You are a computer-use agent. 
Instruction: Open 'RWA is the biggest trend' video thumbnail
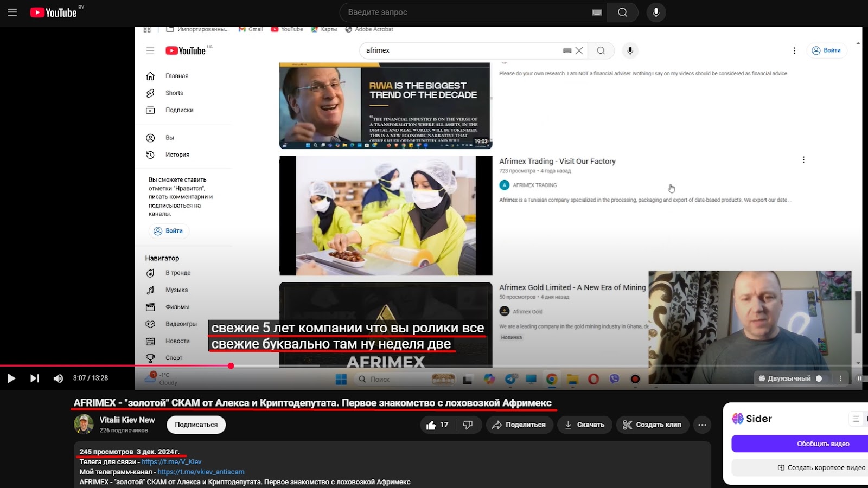(x=386, y=106)
